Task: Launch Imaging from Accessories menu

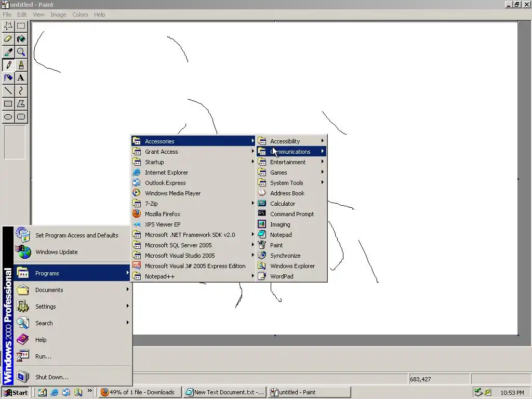Action: [x=291, y=224]
